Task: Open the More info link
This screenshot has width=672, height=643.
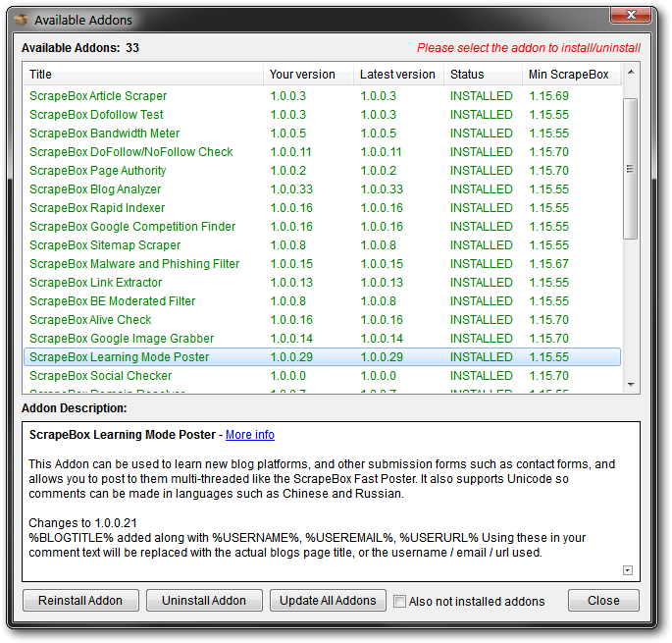Action: 250,435
